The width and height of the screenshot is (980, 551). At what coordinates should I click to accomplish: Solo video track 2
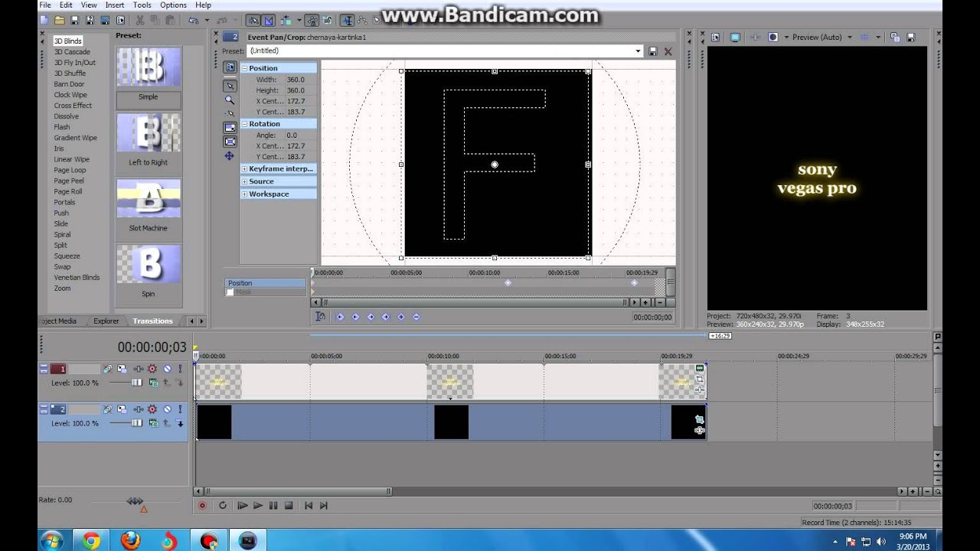coord(180,409)
